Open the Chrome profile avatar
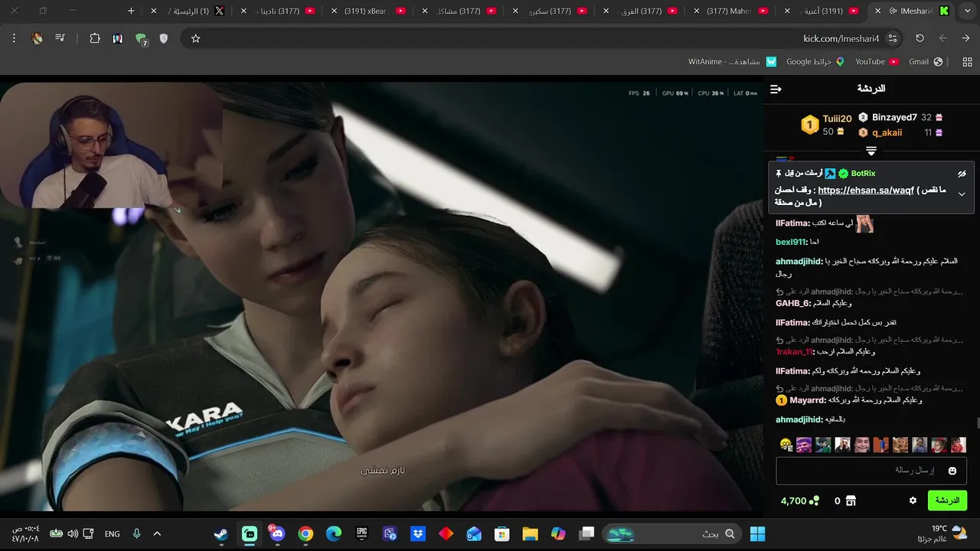980x551 pixels. pos(38,38)
